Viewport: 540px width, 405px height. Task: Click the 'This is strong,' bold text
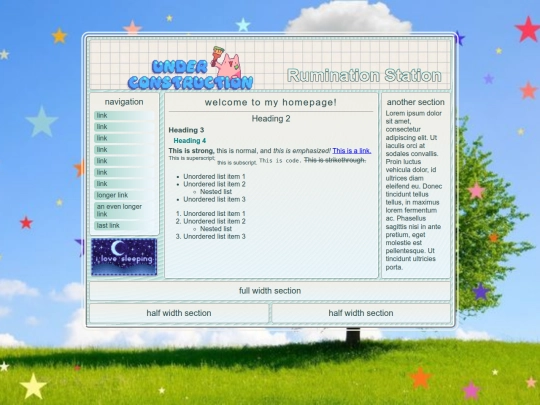click(x=191, y=151)
